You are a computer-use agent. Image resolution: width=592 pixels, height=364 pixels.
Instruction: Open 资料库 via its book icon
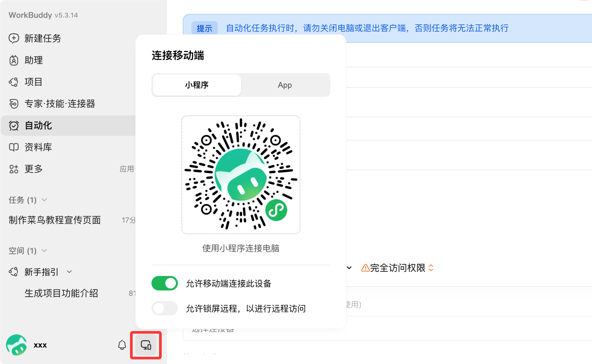tap(14, 147)
